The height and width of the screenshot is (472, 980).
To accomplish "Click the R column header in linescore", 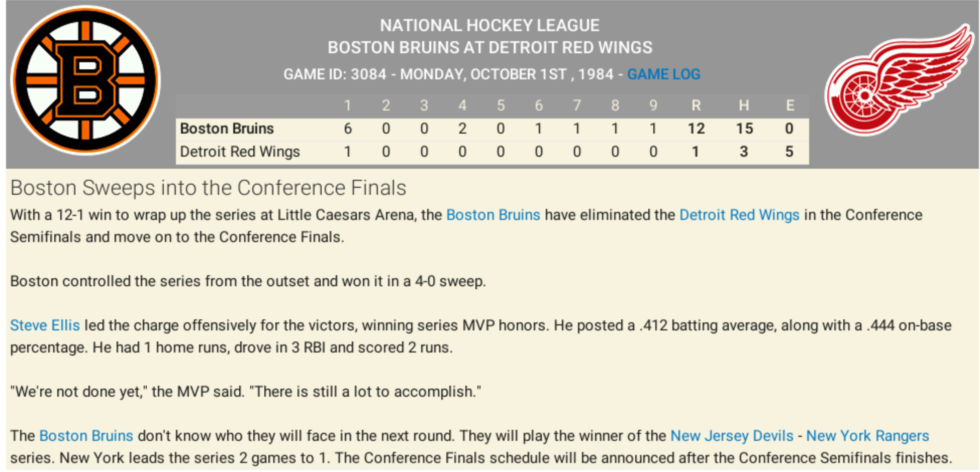I will click(696, 105).
